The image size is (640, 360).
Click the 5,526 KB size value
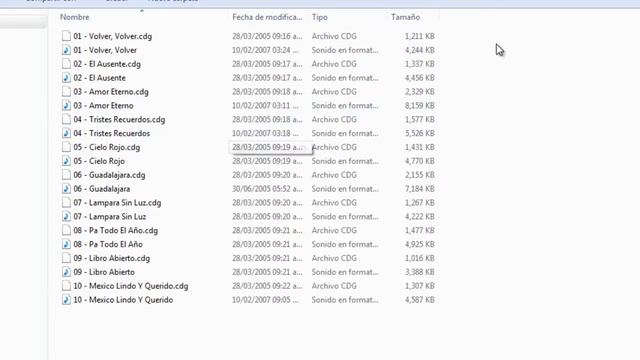click(x=419, y=133)
